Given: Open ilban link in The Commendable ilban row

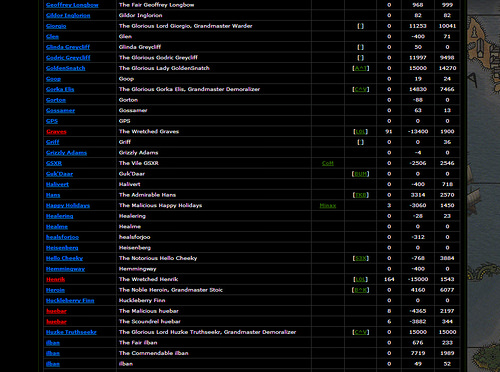Looking at the screenshot, I should (x=53, y=353).
